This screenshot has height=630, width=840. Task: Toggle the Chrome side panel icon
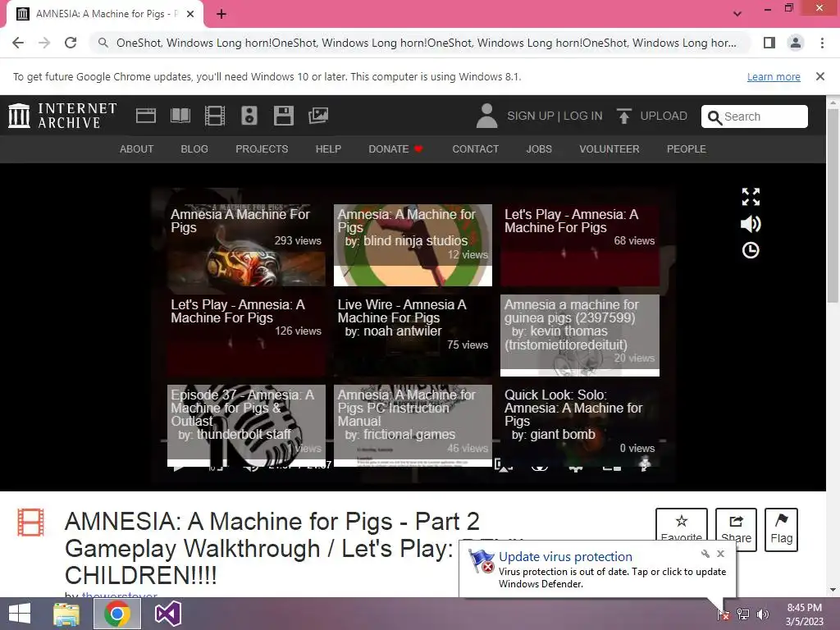point(769,43)
